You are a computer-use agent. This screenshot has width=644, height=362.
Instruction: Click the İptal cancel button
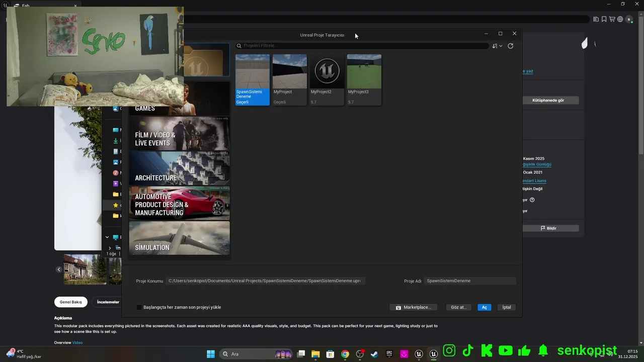[507, 307]
